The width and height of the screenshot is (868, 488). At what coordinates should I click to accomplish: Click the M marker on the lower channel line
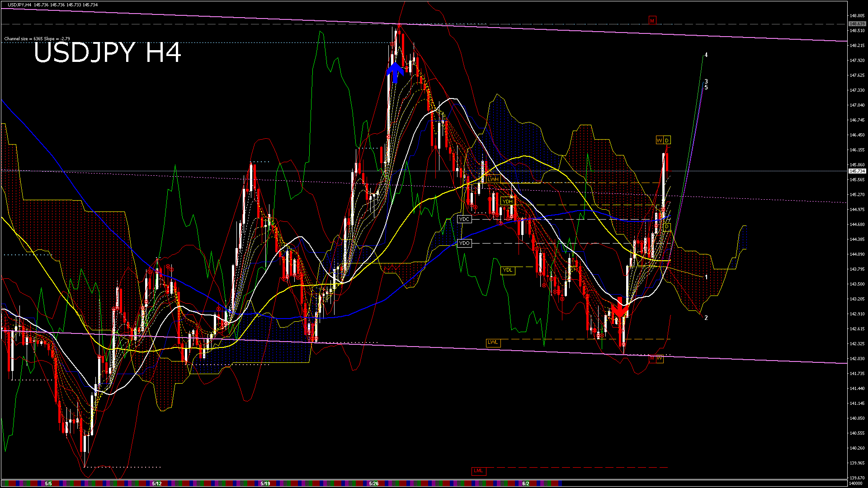tap(652, 358)
